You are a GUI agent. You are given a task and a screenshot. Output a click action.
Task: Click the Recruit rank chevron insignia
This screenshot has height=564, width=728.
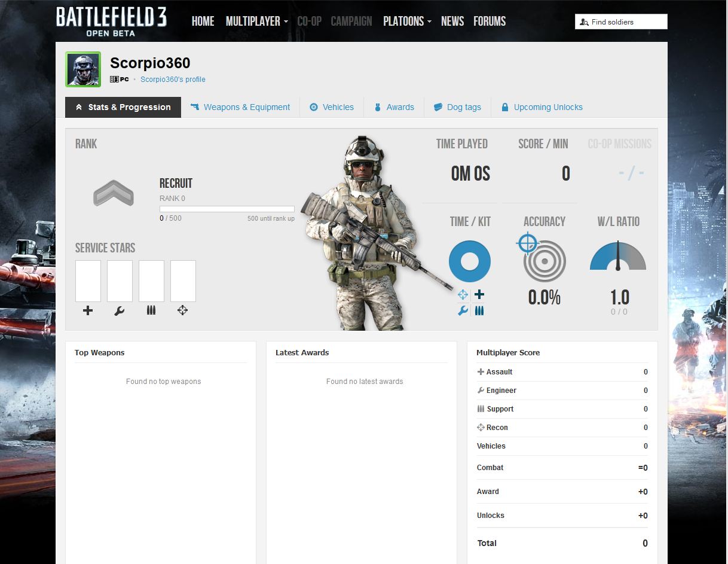click(x=114, y=194)
